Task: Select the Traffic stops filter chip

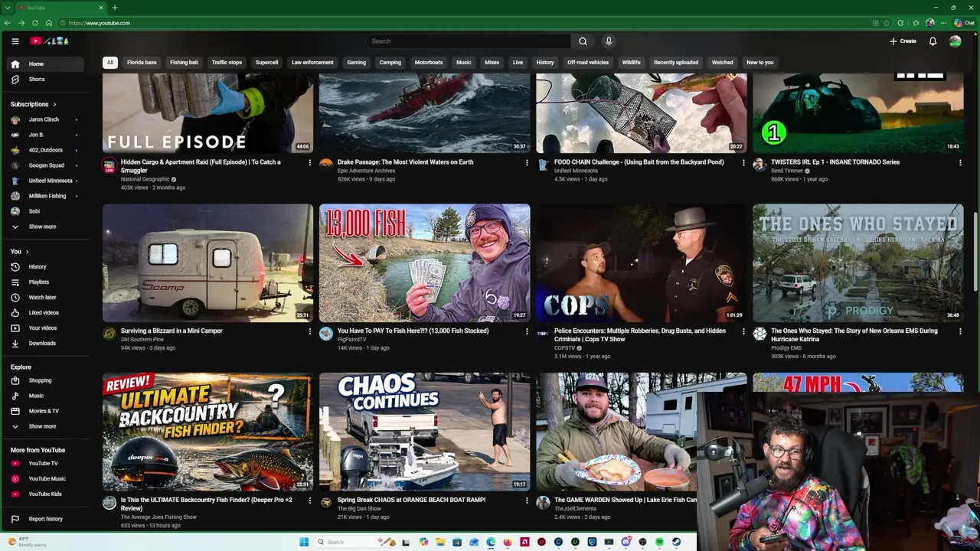Action: pos(227,63)
